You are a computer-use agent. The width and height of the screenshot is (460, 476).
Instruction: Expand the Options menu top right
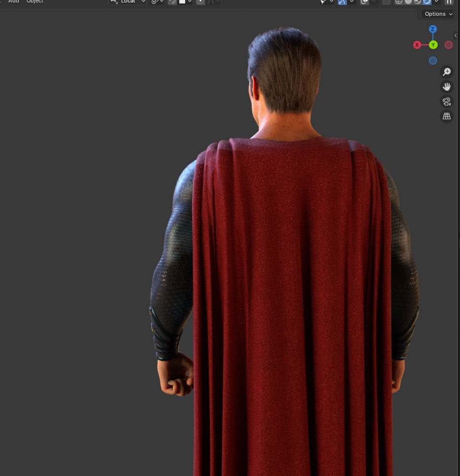click(x=437, y=14)
